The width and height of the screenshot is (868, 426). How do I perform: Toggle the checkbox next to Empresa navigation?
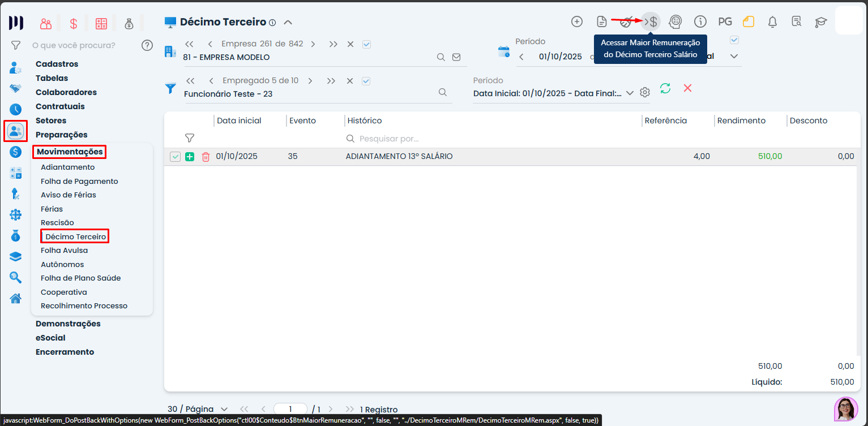(x=366, y=44)
